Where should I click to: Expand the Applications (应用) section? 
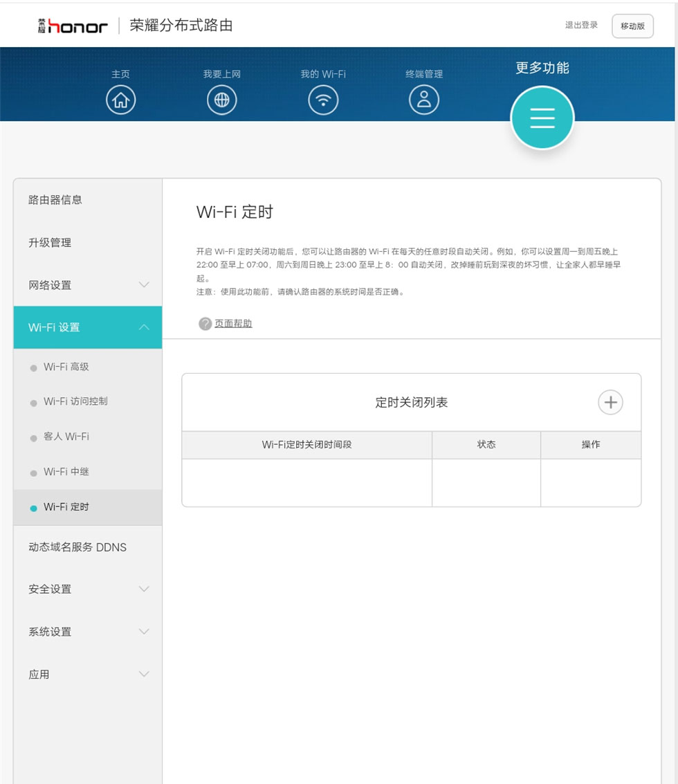click(88, 674)
